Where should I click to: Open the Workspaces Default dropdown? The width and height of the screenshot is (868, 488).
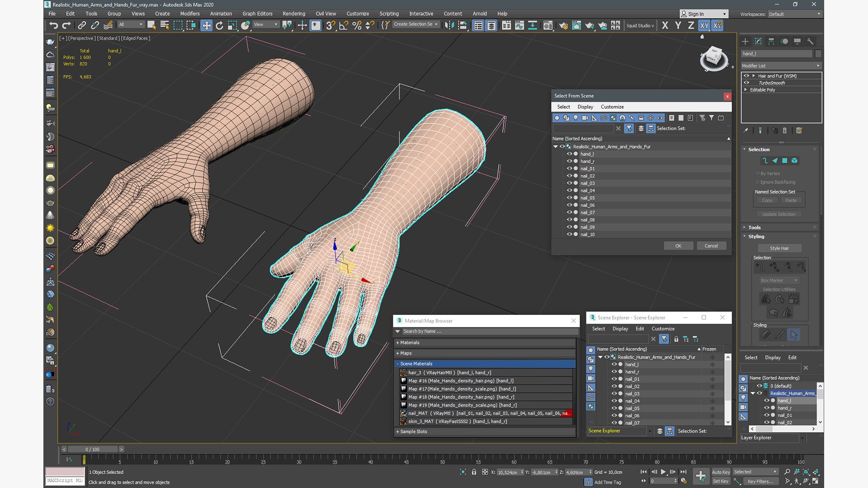(794, 14)
